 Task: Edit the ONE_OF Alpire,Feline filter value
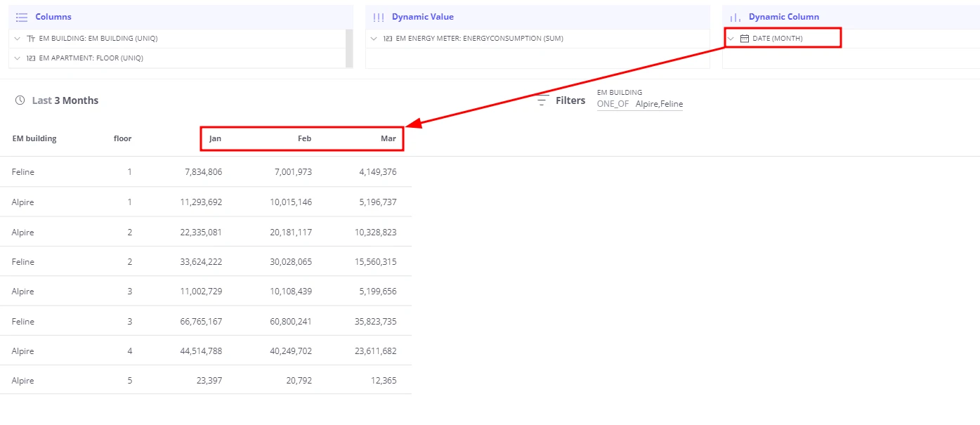tap(640, 104)
